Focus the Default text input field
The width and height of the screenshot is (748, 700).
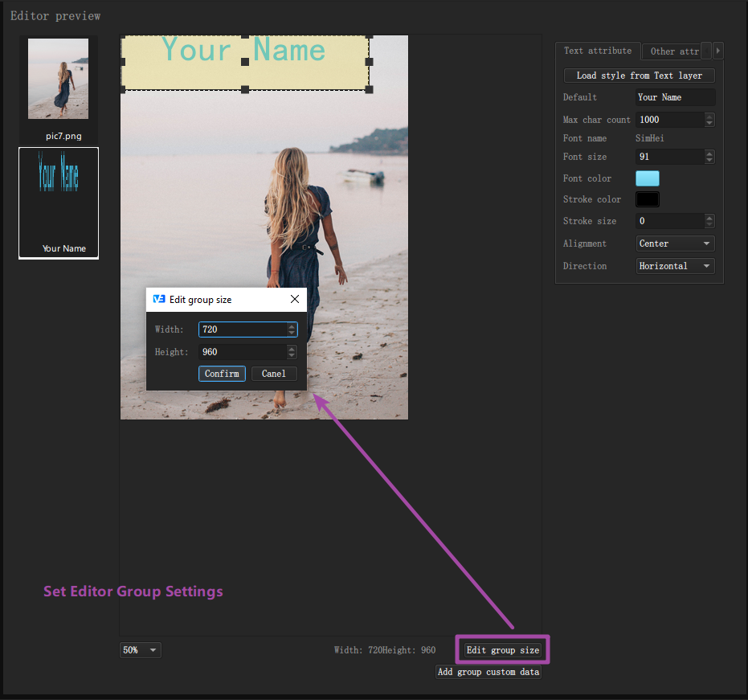(675, 97)
